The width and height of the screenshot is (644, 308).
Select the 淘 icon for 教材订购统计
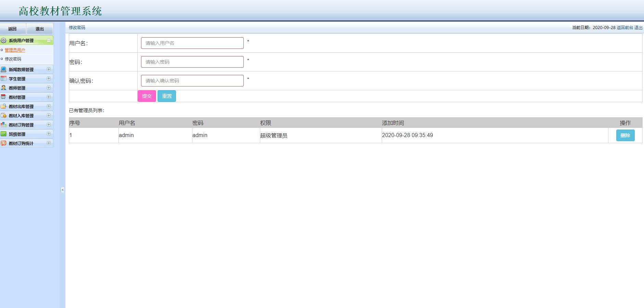click(3, 143)
